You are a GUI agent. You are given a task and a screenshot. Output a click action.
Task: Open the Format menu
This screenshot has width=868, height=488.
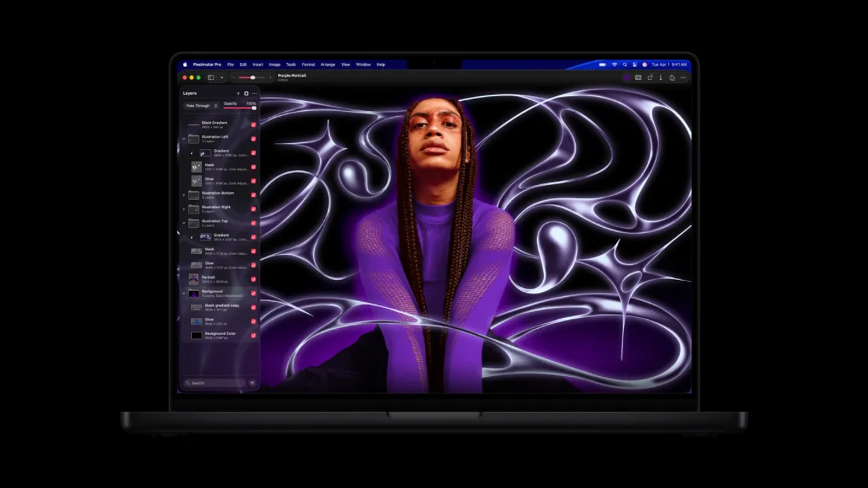(308, 64)
